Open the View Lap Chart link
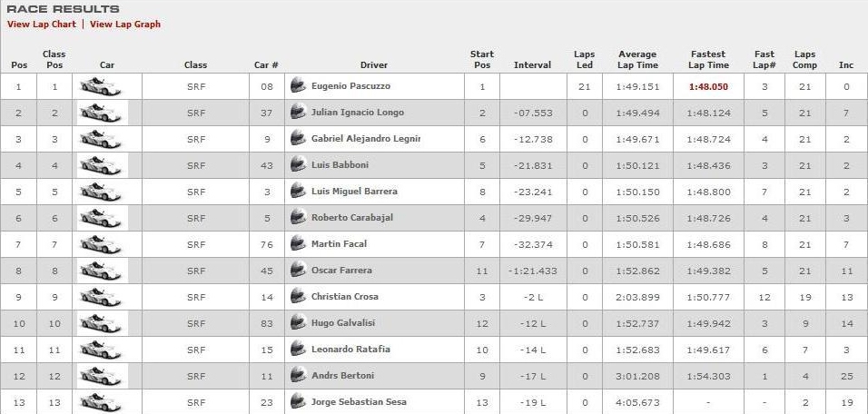The height and width of the screenshot is (414, 868). point(42,24)
